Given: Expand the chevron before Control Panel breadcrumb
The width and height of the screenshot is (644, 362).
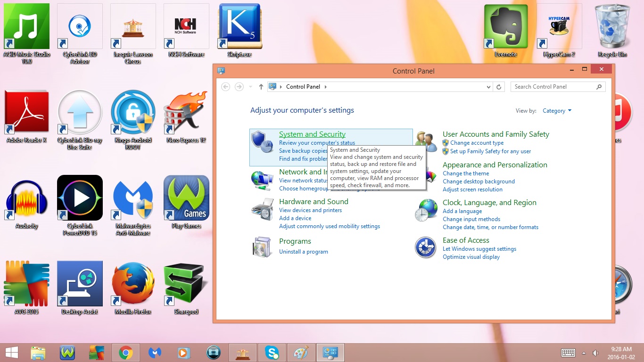Looking at the screenshot, I should [x=281, y=87].
